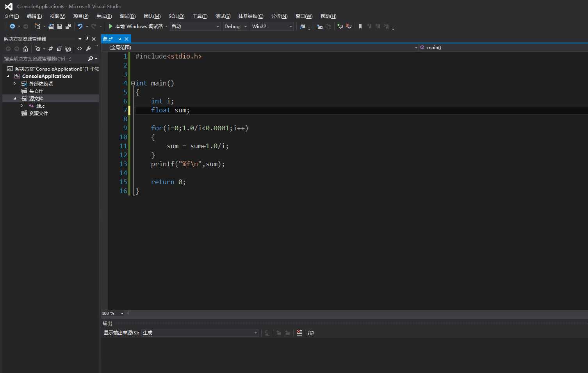The height and width of the screenshot is (373, 588).
Task: Open the 生成 menu
Action: click(x=104, y=16)
